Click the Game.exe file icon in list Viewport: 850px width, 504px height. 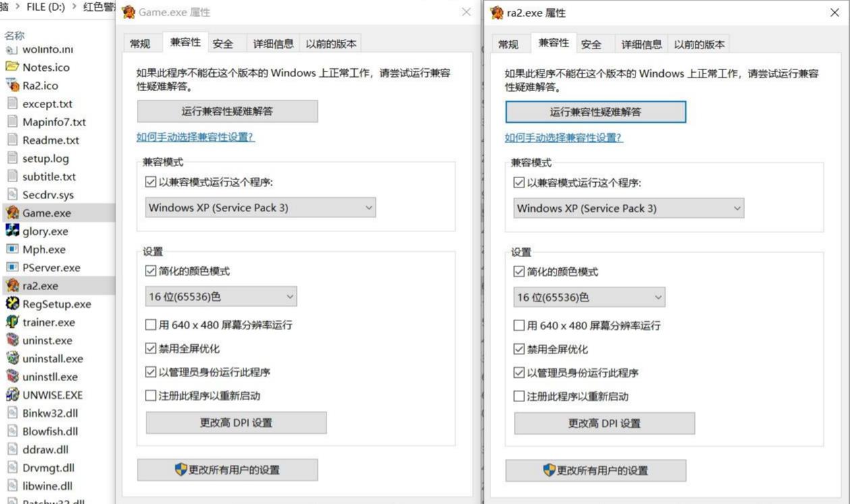[12, 213]
